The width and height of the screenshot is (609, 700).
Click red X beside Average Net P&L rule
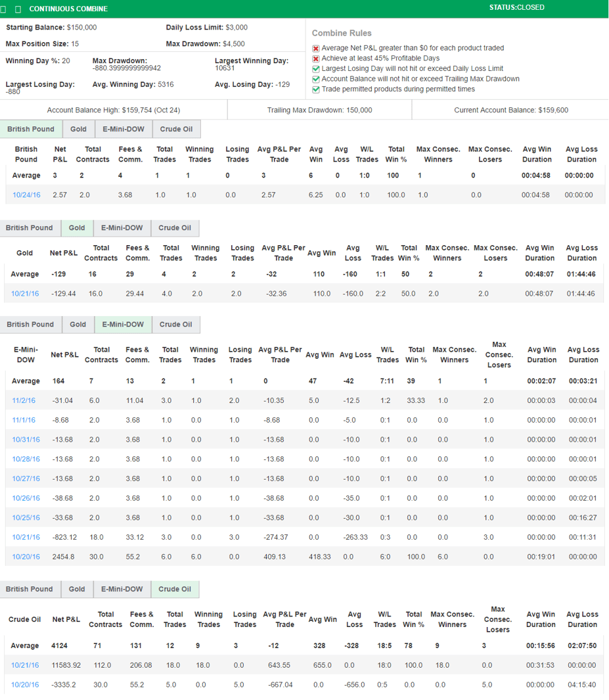(316, 49)
